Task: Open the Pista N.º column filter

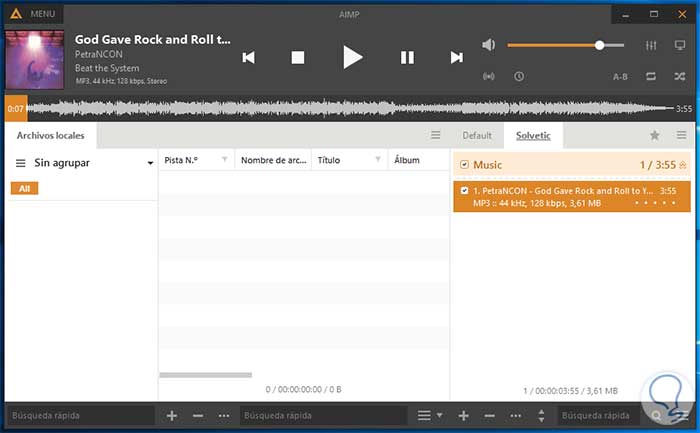Action: tap(225, 159)
